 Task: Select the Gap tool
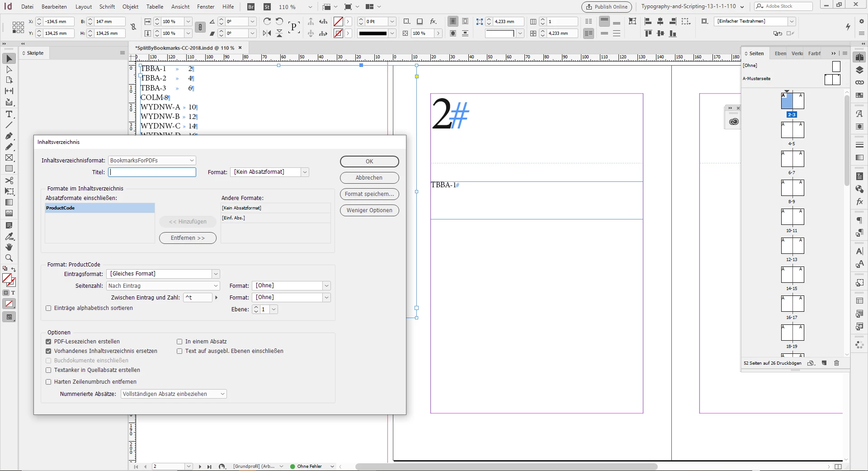pos(9,91)
